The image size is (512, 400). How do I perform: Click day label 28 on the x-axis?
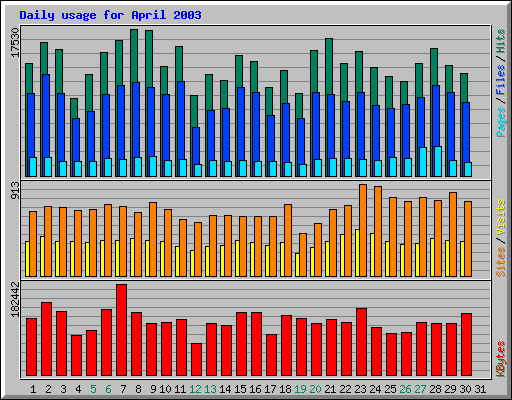click(x=435, y=389)
